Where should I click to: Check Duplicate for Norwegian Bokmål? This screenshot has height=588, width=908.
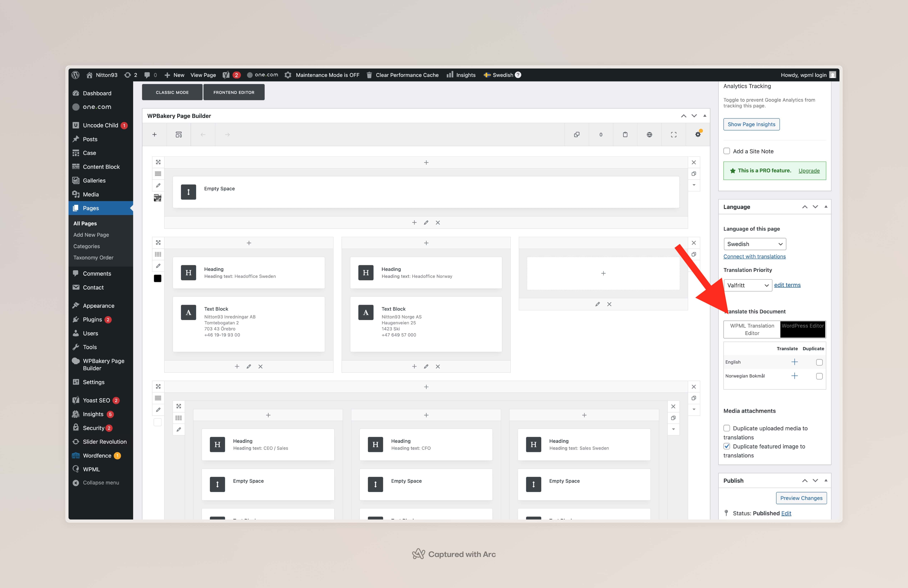tap(819, 376)
